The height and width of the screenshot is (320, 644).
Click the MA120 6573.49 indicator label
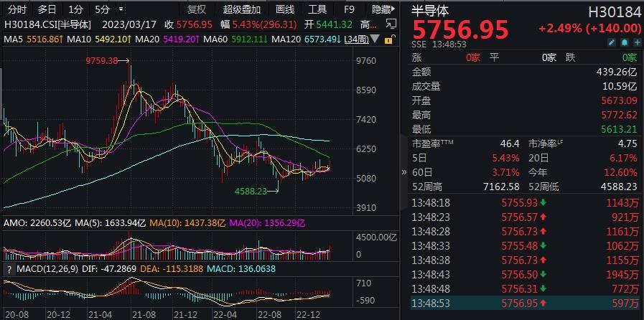[307, 39]
